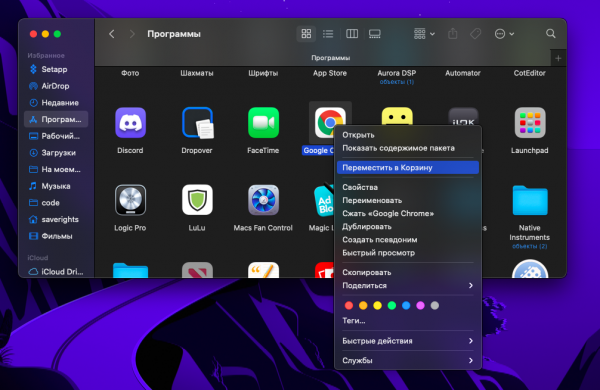Choose Создать псевдоним
The height and width of the screenshot is (390, 600).
click(x=408, y=240)
